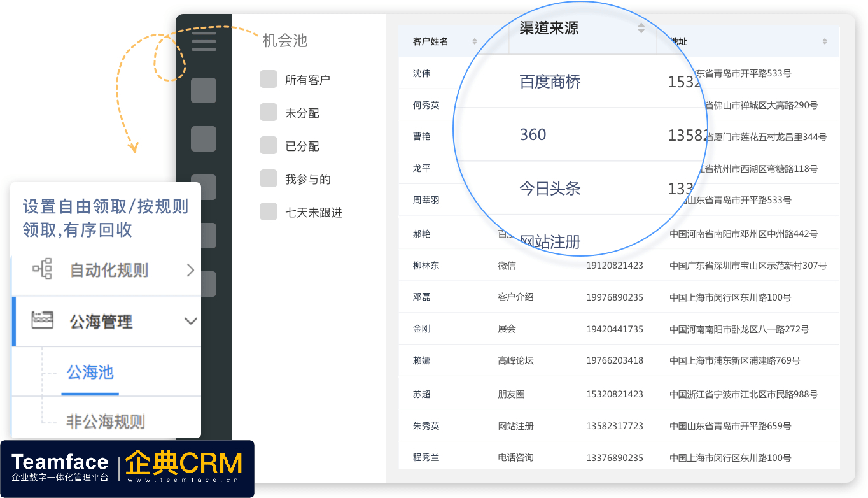The image size is (868, 498).
Task: Select the 七天未跟进 filter label
Action: click(x=314, y=213)
